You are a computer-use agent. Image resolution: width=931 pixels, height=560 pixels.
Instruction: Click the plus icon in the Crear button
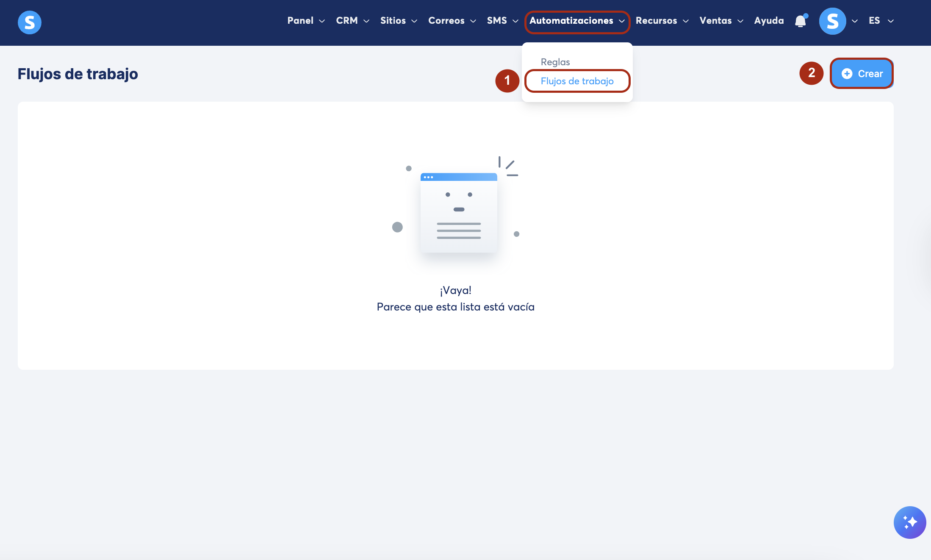[847, 74]
